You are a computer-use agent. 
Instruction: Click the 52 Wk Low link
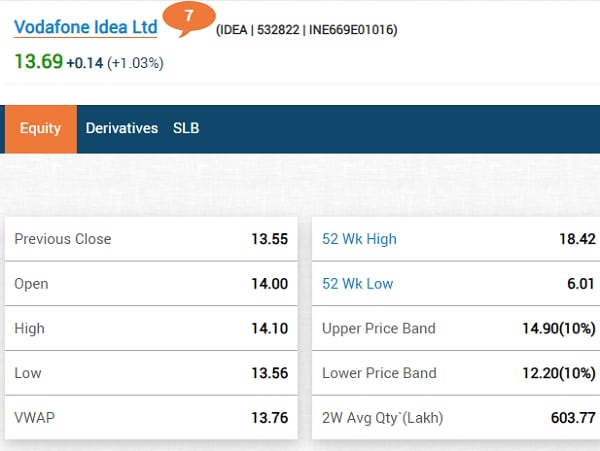(x=357, y=284)
